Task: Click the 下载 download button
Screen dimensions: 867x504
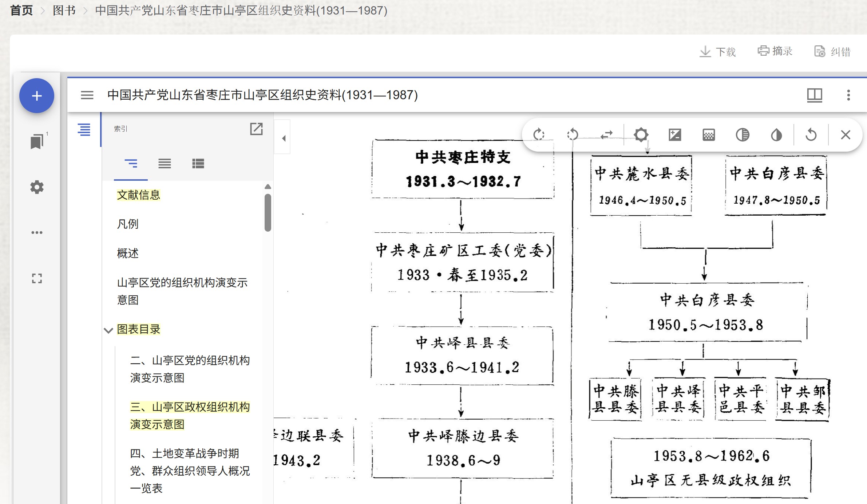Action: click(x=718, y=52)
